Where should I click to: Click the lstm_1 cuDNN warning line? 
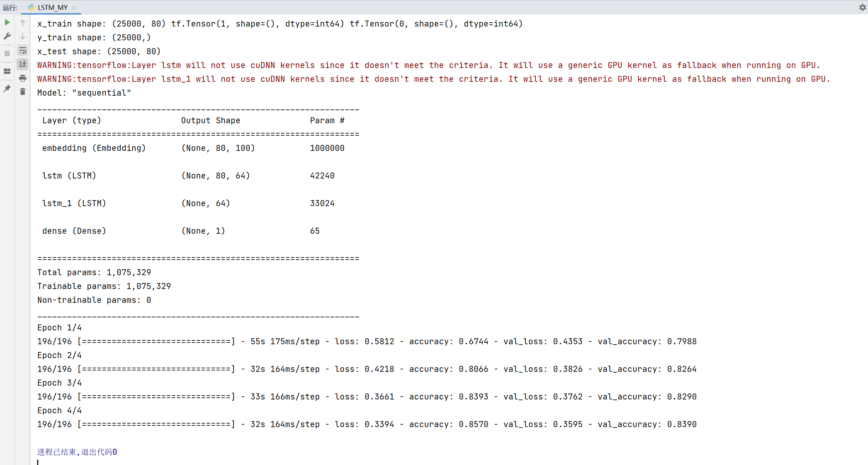pos(433,79)
